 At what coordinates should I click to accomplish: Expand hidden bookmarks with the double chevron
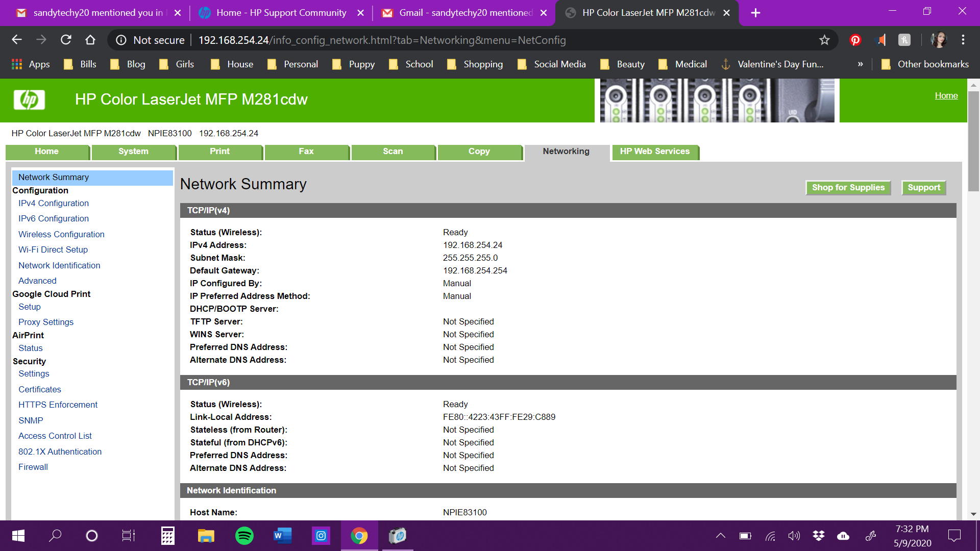[x=861, y=64]
